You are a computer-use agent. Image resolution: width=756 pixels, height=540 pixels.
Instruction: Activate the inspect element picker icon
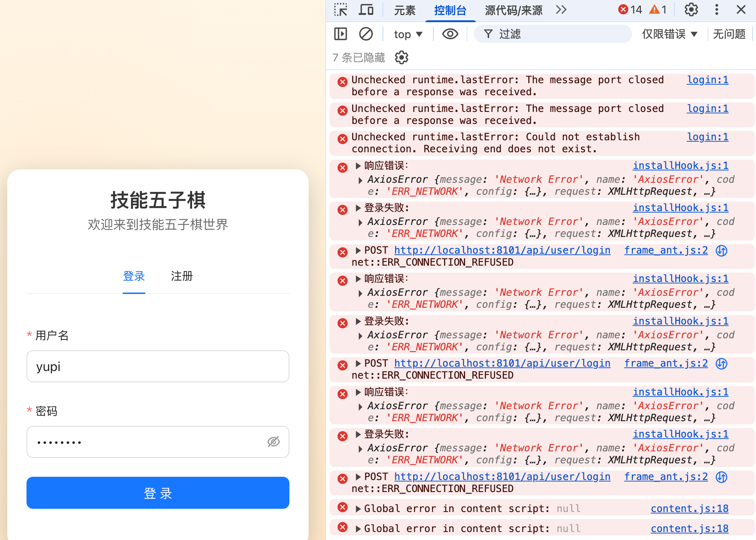(x=340, y=10)
